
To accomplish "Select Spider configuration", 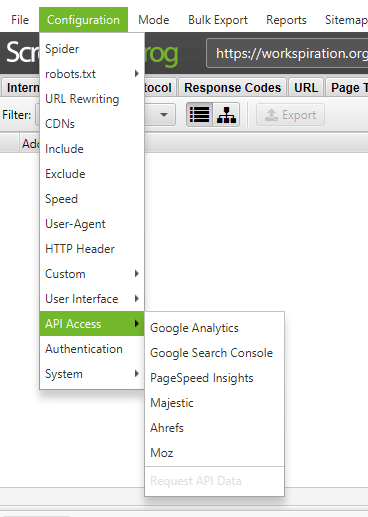I will [92, 49].
